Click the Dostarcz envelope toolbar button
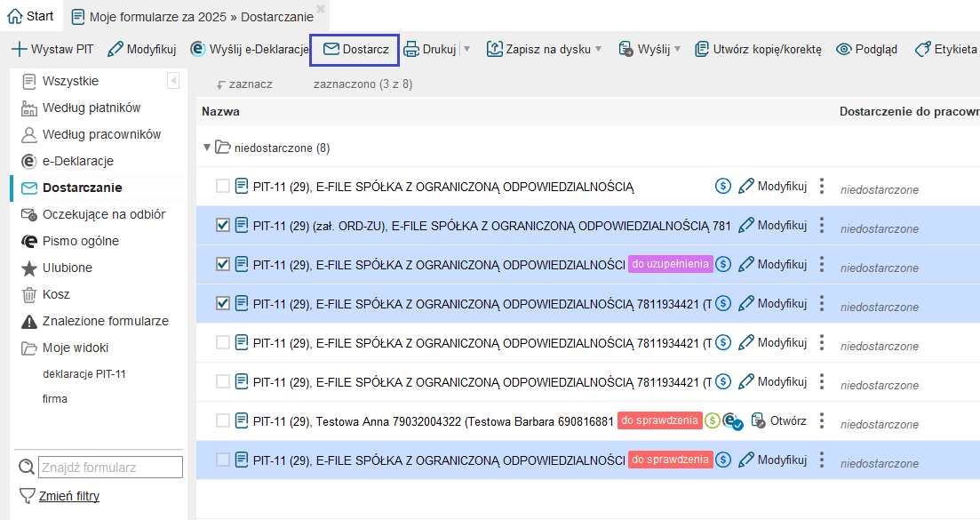The width and height of the screenshot is (980, 520). tap(355, 49)
